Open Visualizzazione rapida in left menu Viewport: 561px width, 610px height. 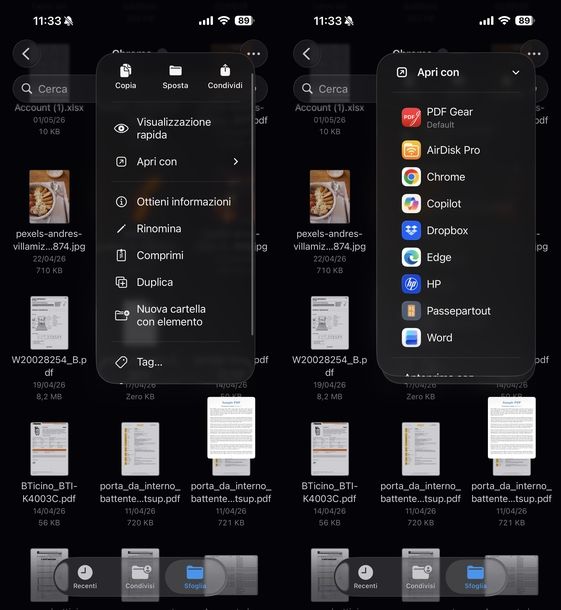(x=175, y=128)
